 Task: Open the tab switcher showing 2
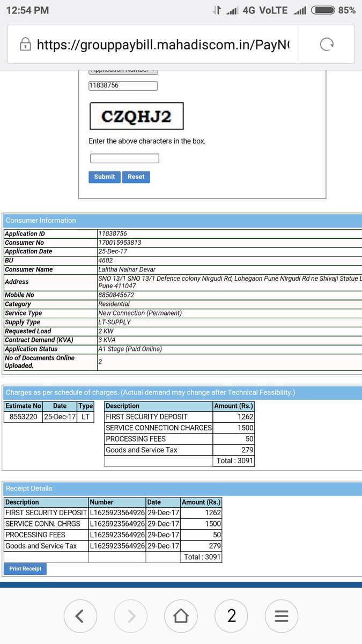(231, 616)
